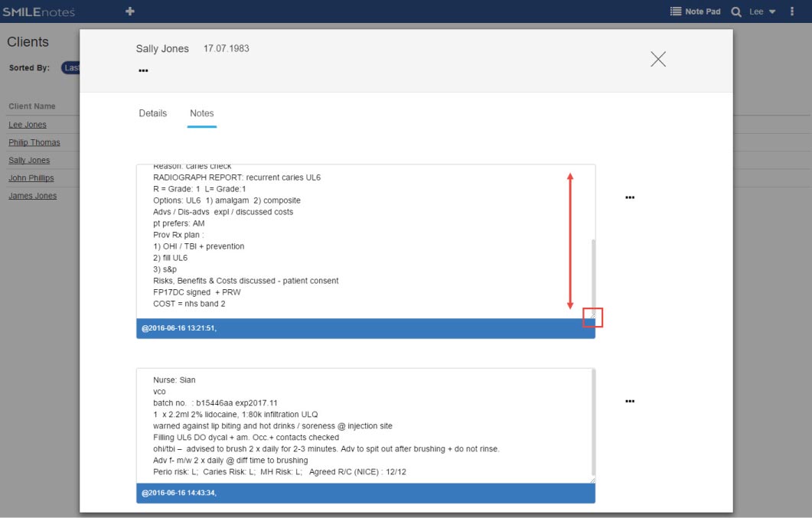Open options for the second note
This screenshot has height=518, width=812.
pos(630,401)
